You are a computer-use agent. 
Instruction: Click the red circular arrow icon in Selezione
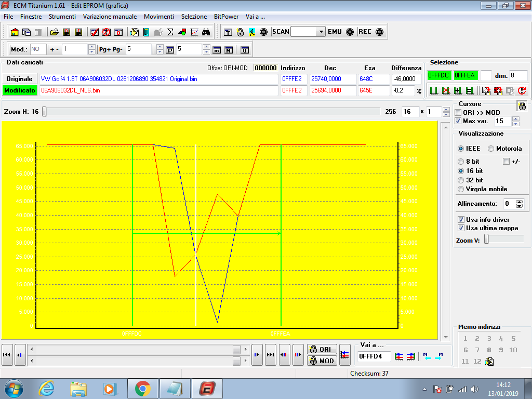pos(522,91)
